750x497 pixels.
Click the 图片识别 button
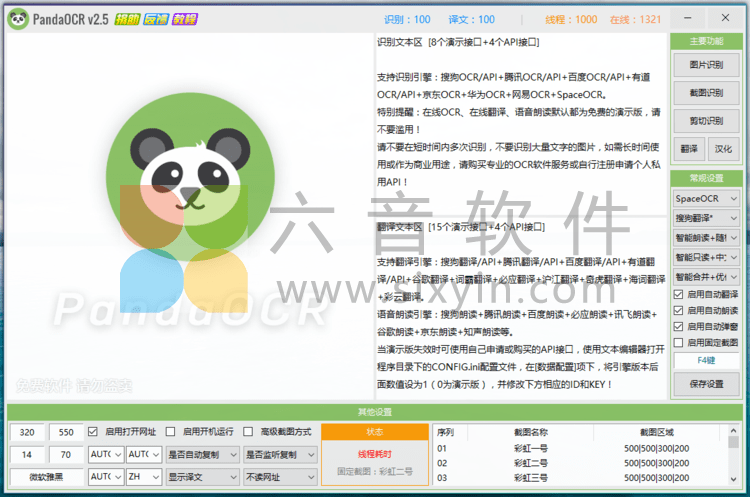706,65
